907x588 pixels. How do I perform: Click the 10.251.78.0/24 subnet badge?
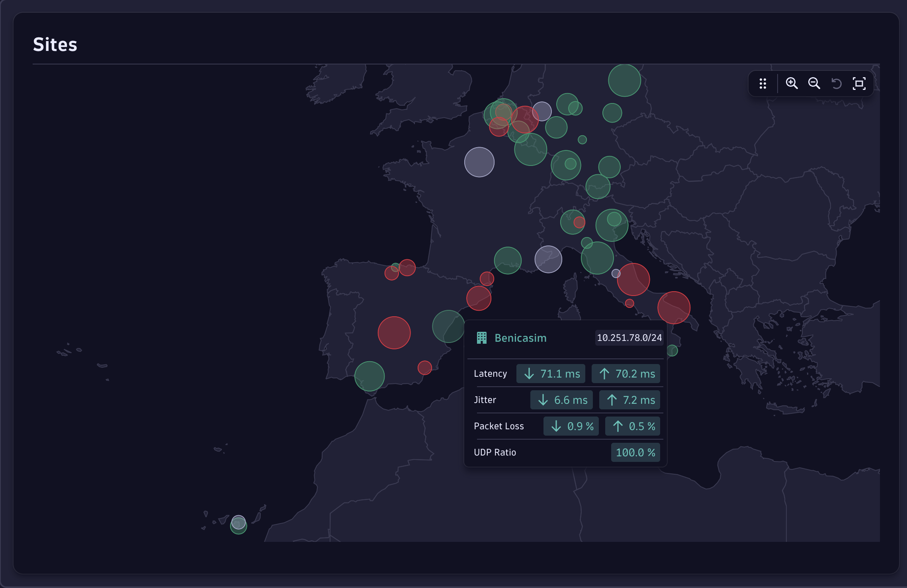(629, 338)
